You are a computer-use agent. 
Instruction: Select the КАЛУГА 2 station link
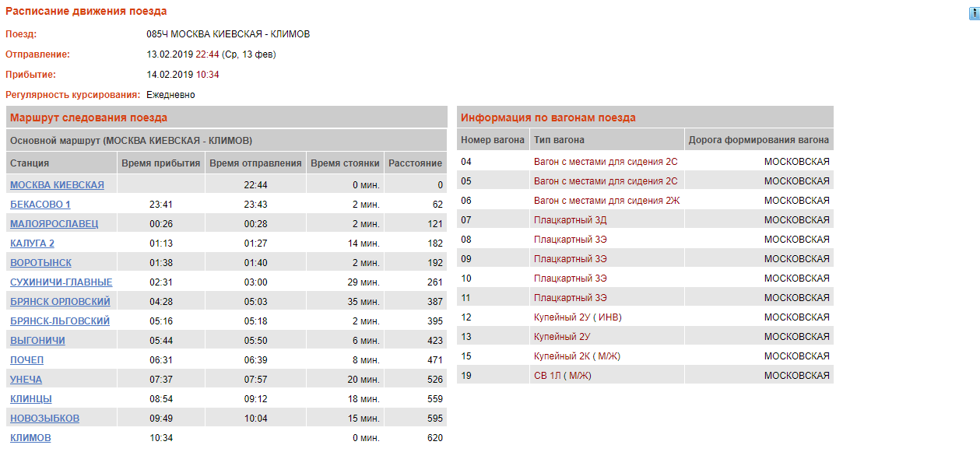click(x=32, y=244)
